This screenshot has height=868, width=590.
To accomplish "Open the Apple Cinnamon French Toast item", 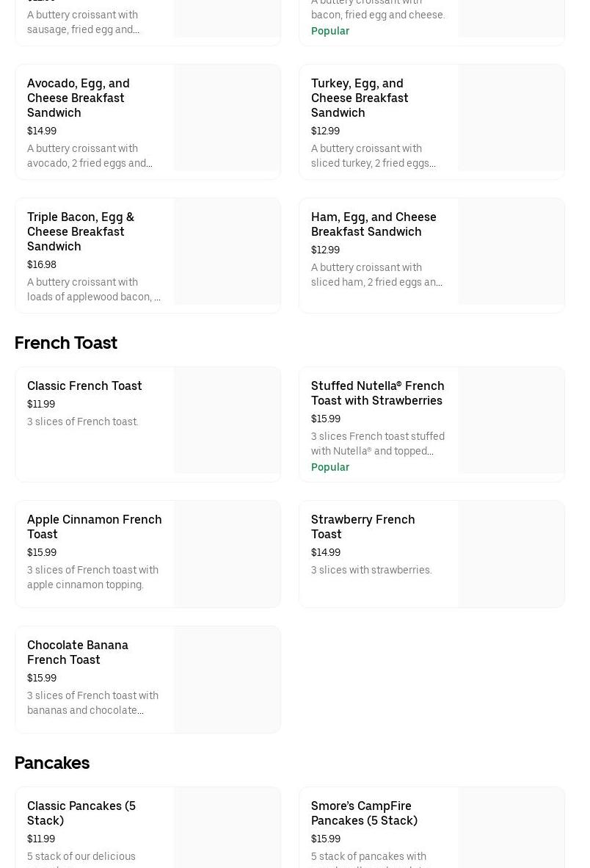I will pyautogui.click(x=94, y=527).
